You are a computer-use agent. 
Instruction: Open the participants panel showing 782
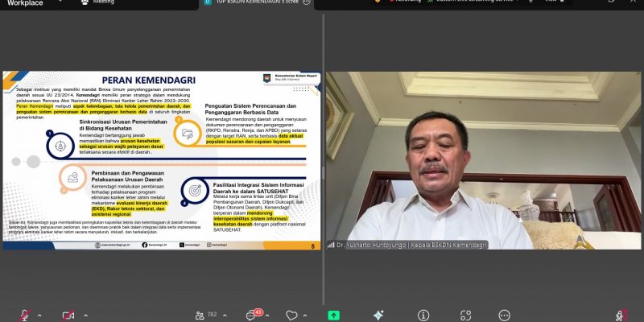pos(206,315)
